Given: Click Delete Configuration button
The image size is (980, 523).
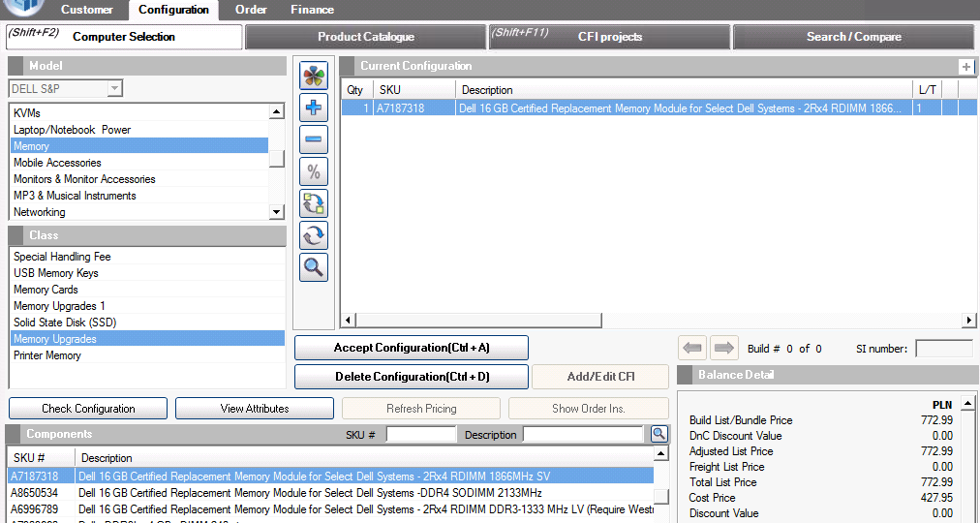Looking at the screenshot, I should coord(412,377).
